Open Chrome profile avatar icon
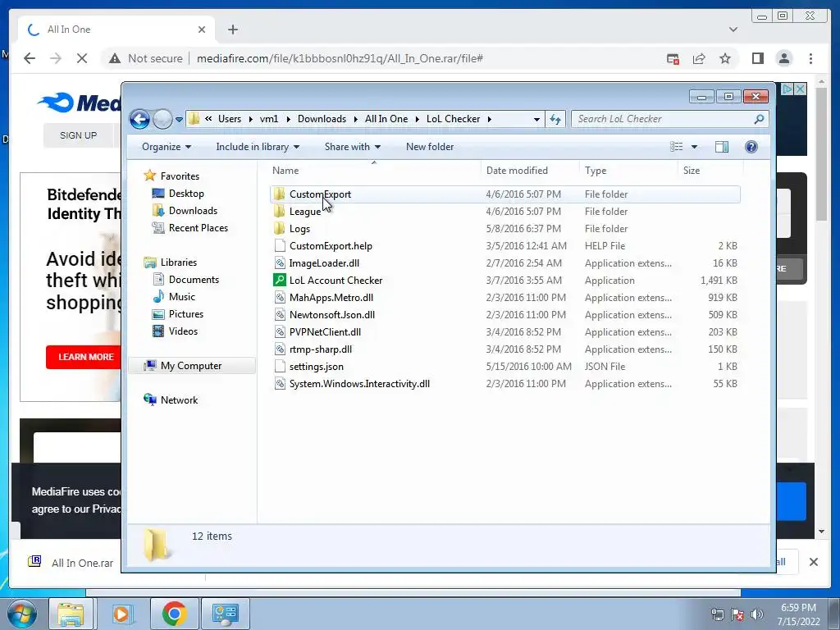Screen dimensions: 840x630 click(x=783, y=58)
